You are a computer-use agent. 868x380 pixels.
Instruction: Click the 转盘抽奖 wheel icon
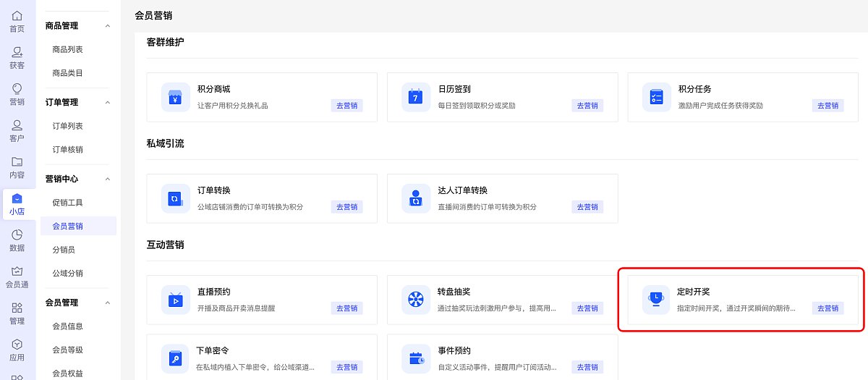pyautogui.click(x=415, y=300)
